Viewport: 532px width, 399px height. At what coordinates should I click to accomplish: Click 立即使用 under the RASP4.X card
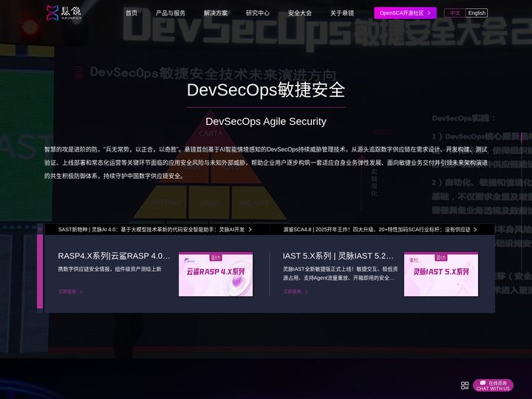pos(71,292)
